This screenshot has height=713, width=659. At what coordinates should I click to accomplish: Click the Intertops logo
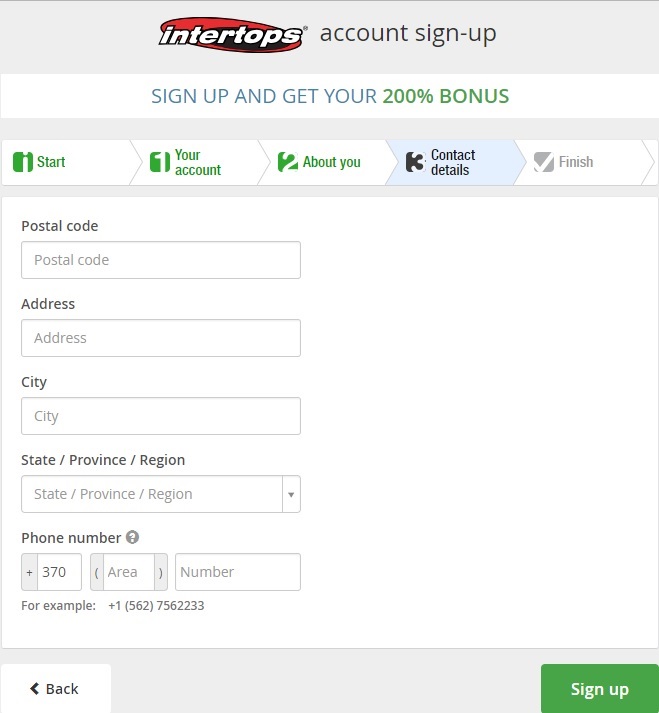tap(232, 35)
